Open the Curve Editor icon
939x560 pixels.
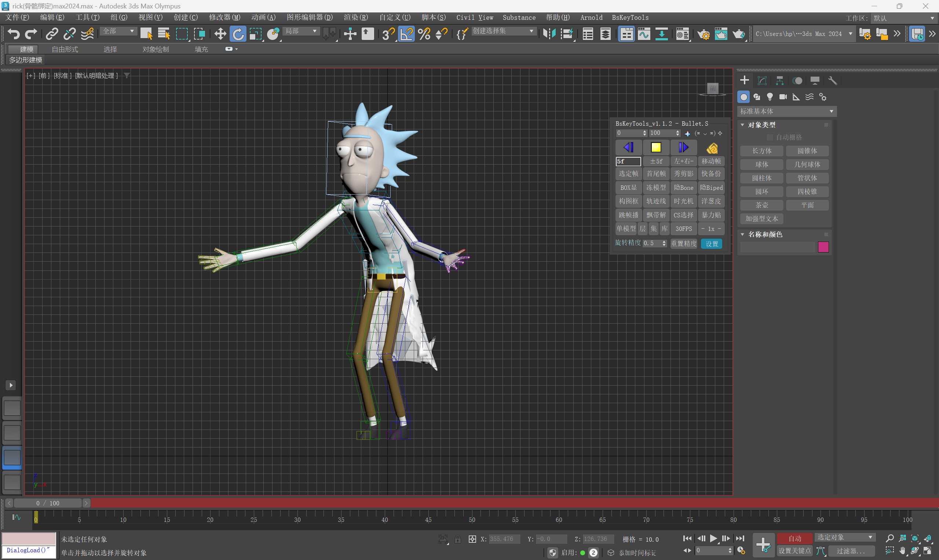pyautogui.click(x=644, y=34)
